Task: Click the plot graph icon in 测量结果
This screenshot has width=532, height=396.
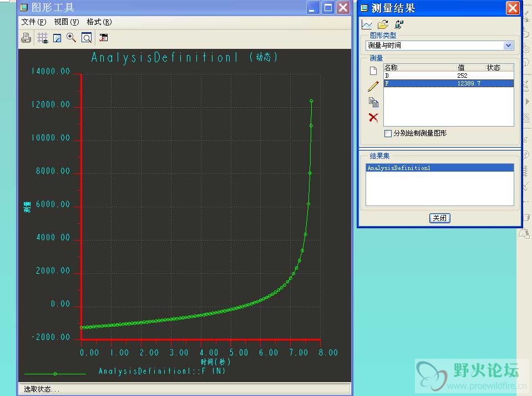Action: 367,25
